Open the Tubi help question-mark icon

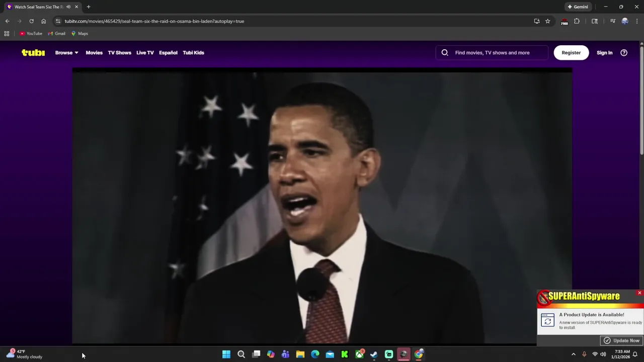tap(624, 52)
